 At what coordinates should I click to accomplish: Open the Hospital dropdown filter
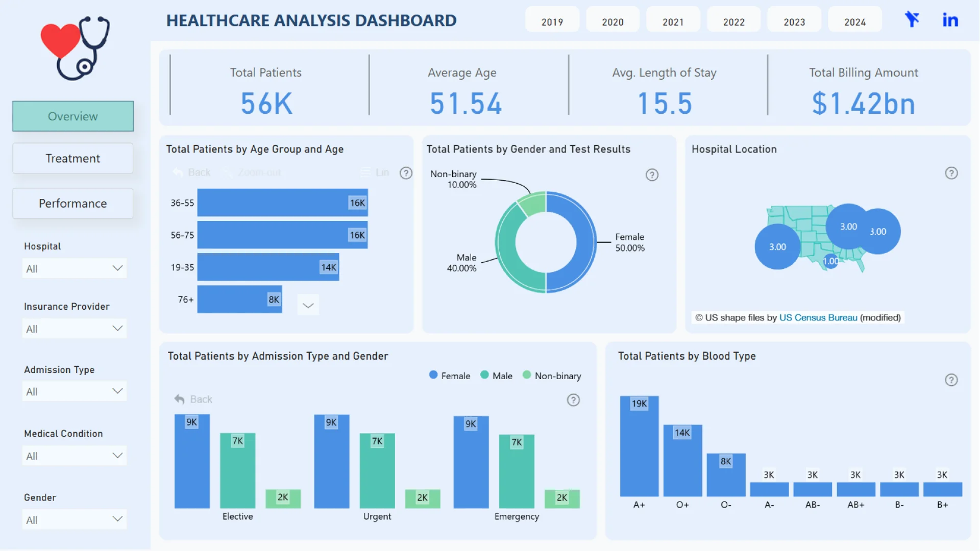[x=75, y=268]
